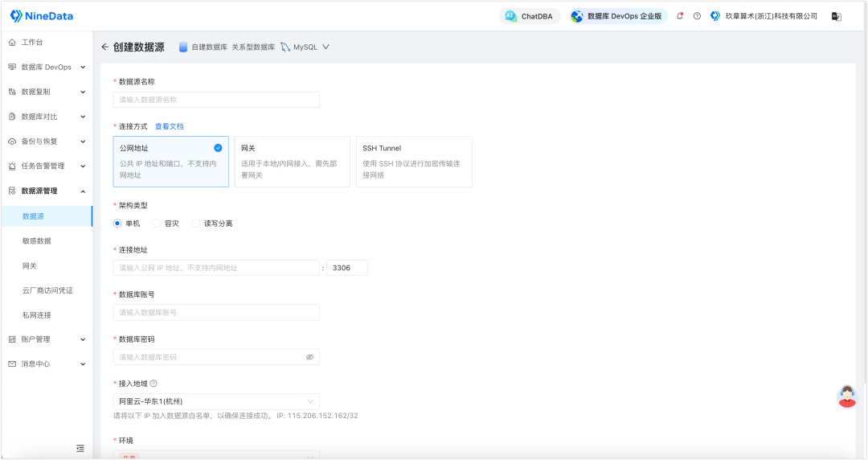This screenshot has width=868, height=460.
Task: Expand the 数据库对比 menu chevron
Action: [x=83, y=117]
